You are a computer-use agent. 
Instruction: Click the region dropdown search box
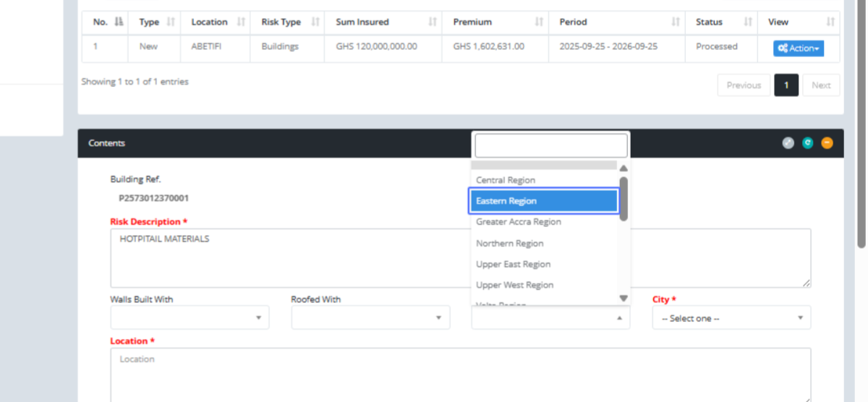[x=550, y=145]
